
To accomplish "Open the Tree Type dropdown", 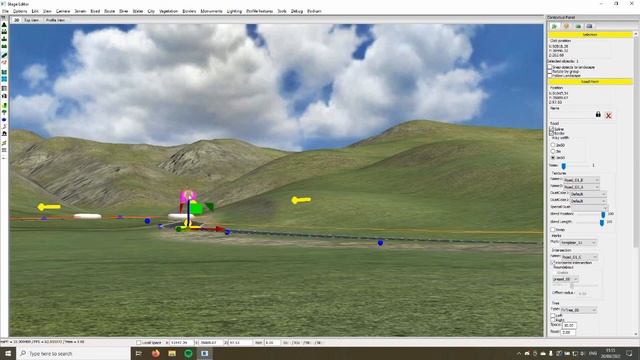I will (578, 310).
